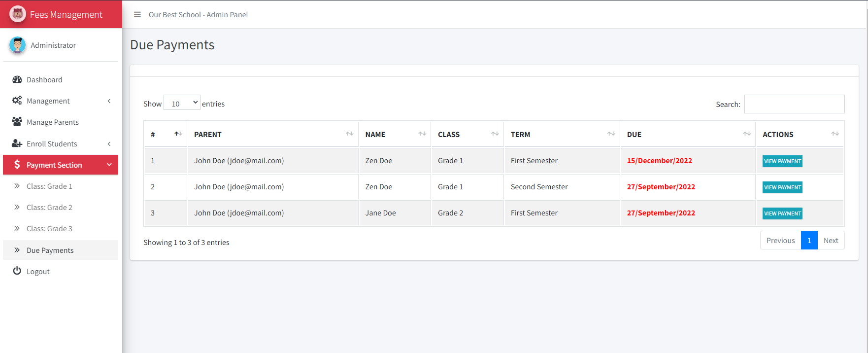Click the Logout power icon
This screenshot has width=868, height=353.
[17, 271]
